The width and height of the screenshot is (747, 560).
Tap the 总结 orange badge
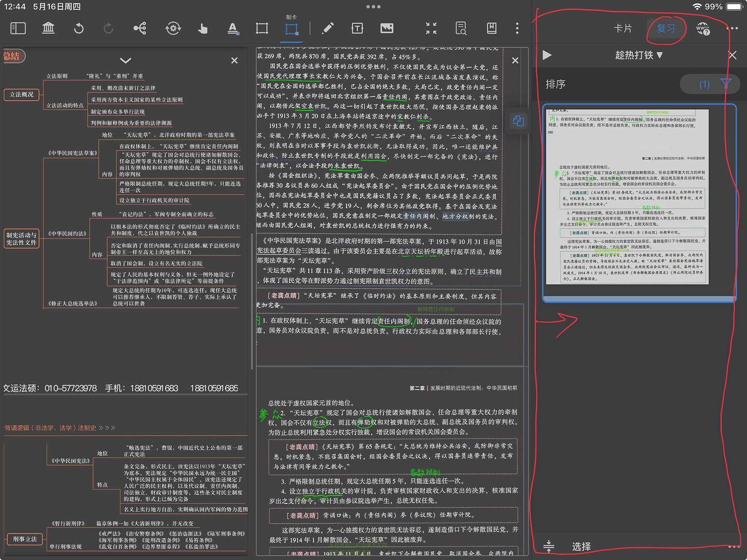[12, 56]
